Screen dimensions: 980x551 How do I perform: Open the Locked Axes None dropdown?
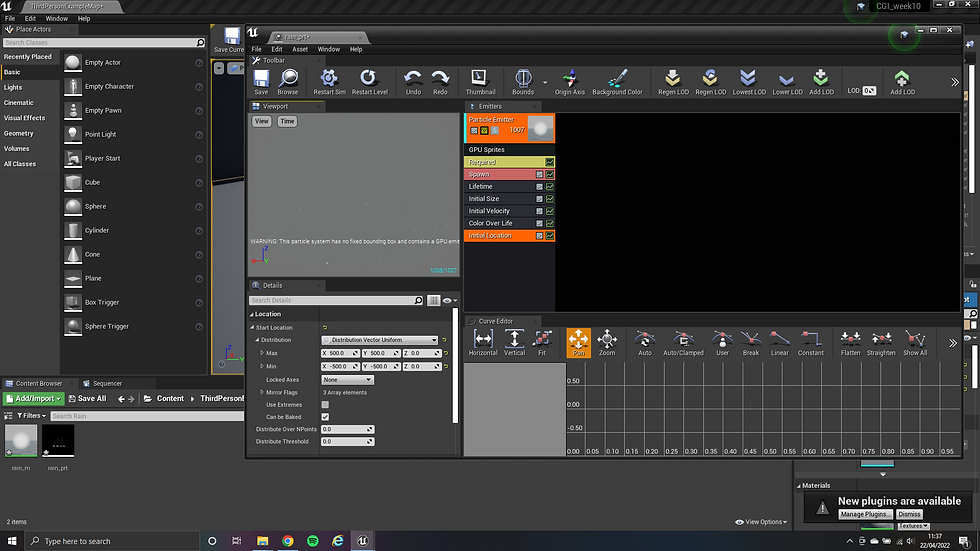pos(347,380)
